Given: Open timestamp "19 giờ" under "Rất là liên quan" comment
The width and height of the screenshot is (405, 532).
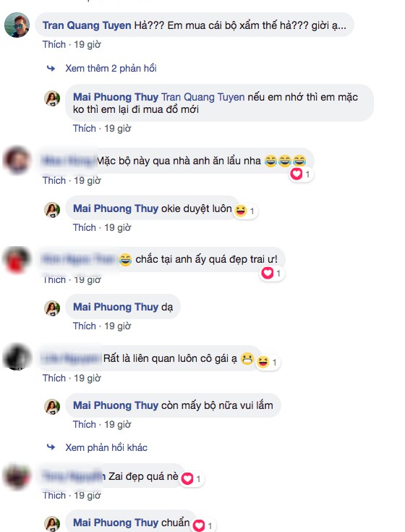Looking at the screenshot, I should [88, 379].
